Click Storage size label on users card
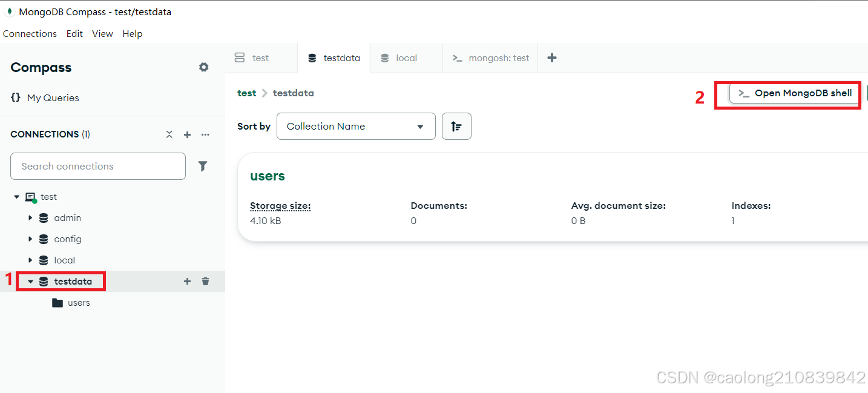 (x=280, y=206)
